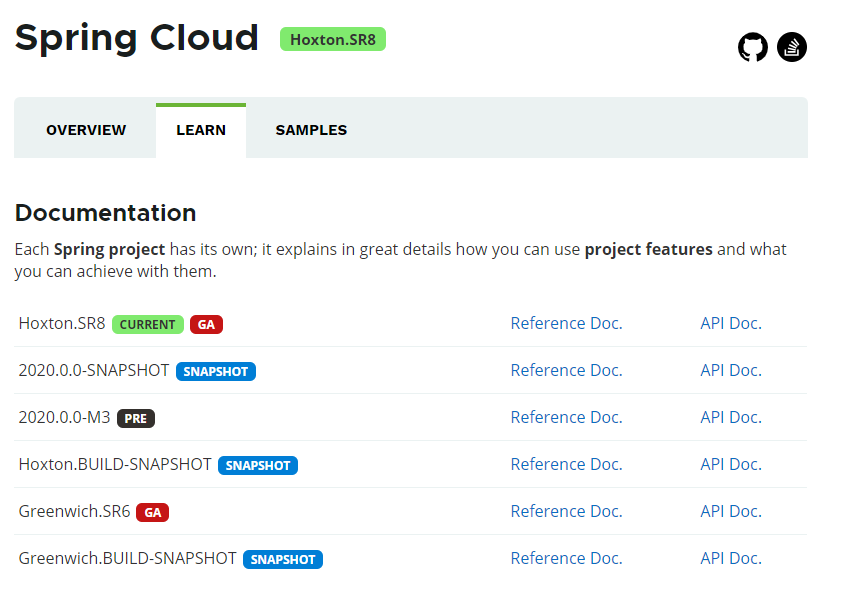Open Reference Doc. for Hoxton.BUILD-SNAPSHOT
This screenshot has height=609, width=847.
566,464
